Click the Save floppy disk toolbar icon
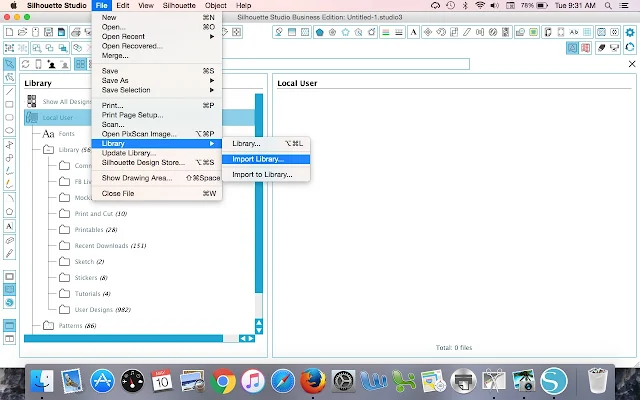640x400 pixels. 48,32
